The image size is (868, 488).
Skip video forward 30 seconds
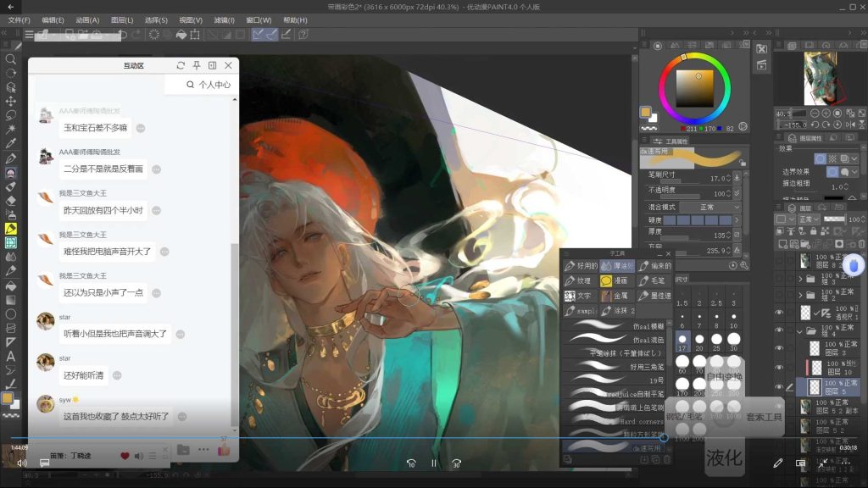(456, 463)
